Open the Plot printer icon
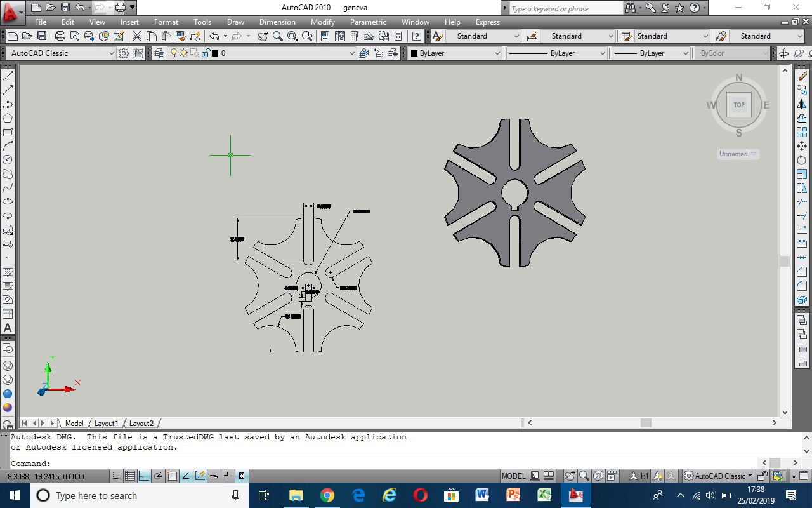Screen dimensions: 812x508 pyautogui.click(x=60, y=36)
